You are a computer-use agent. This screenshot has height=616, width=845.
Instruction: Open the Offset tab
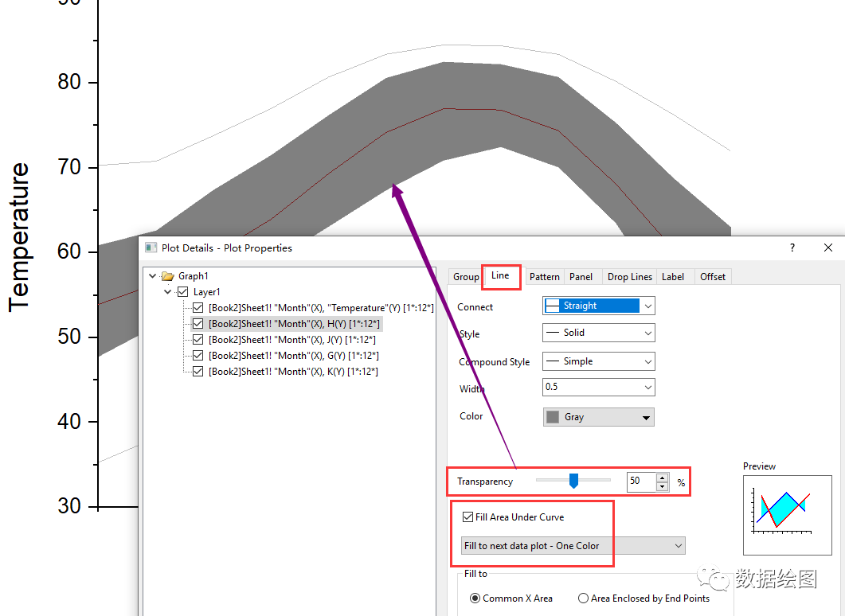pyautogui.click(x=713, y=277)
